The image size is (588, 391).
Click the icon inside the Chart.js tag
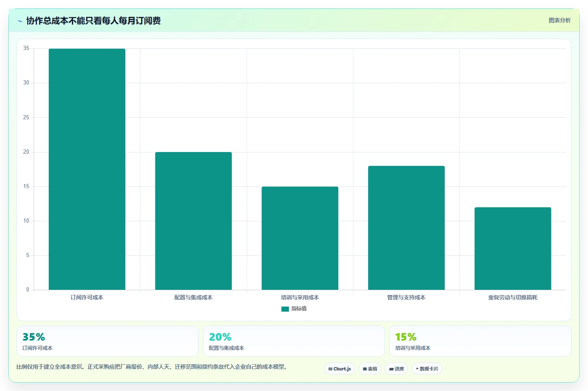click(330, 369)
